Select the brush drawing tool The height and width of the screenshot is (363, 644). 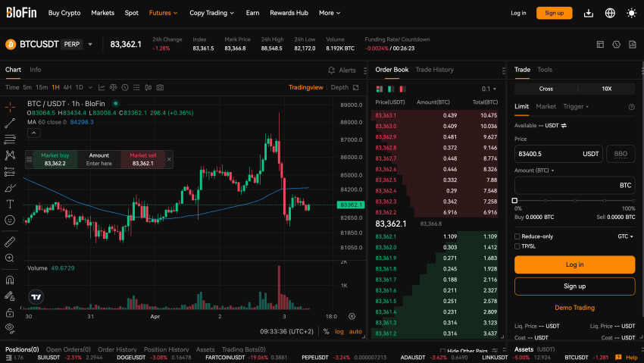10,188
